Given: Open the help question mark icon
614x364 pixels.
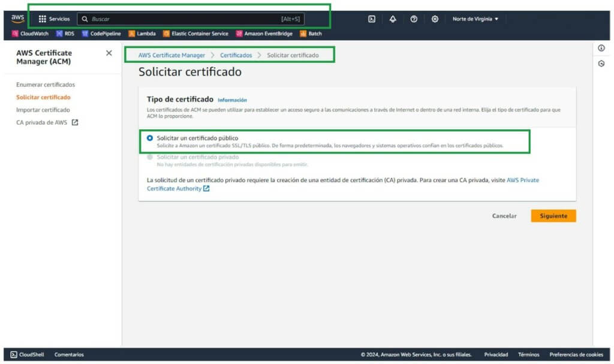Looking at the screenshot, I should tap(414, 19).
